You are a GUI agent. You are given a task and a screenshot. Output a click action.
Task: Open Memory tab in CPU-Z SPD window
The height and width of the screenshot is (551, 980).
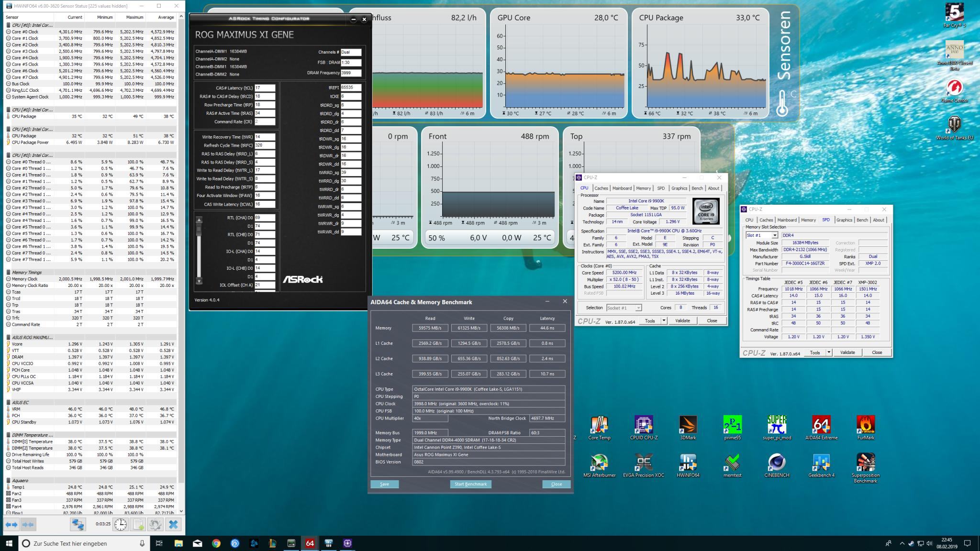808,220
